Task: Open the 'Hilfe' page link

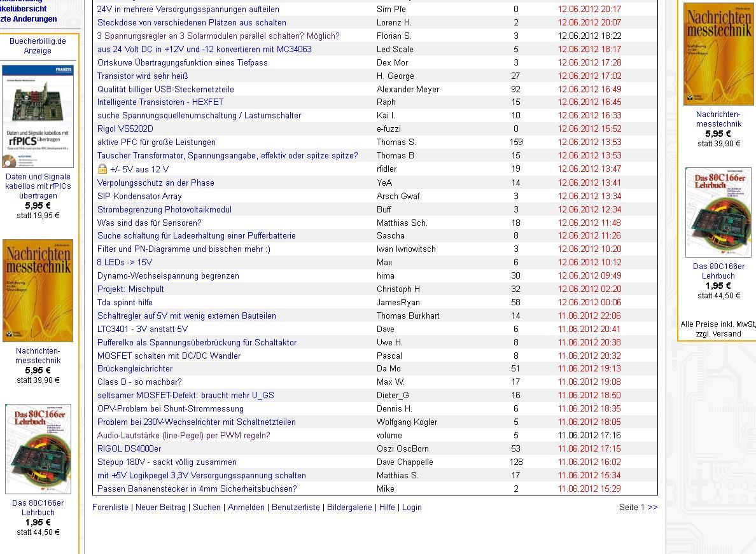Action: 387,508
